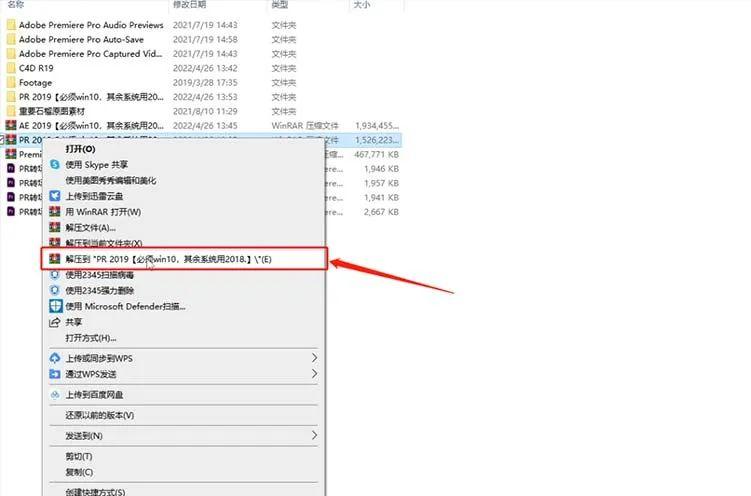
Task: Click date 2022/4/26 13:45 in the AE 2019 row
Action: [x=205, y=125]
